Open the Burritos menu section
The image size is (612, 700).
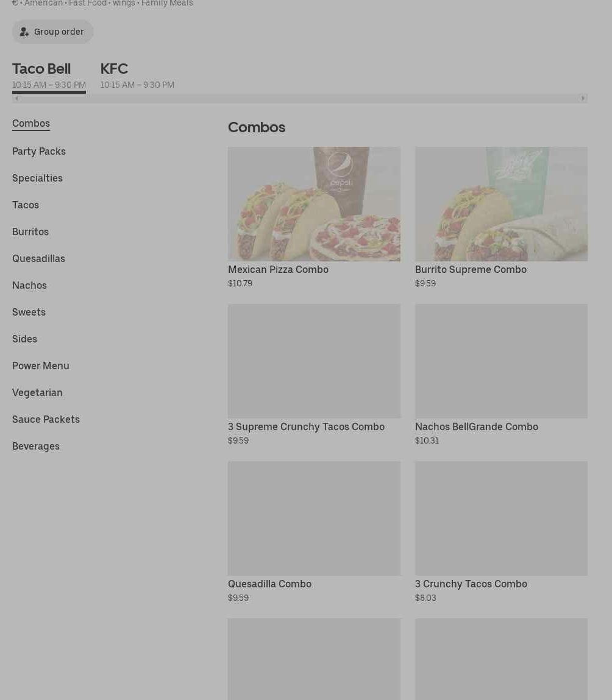coord(30,232)
